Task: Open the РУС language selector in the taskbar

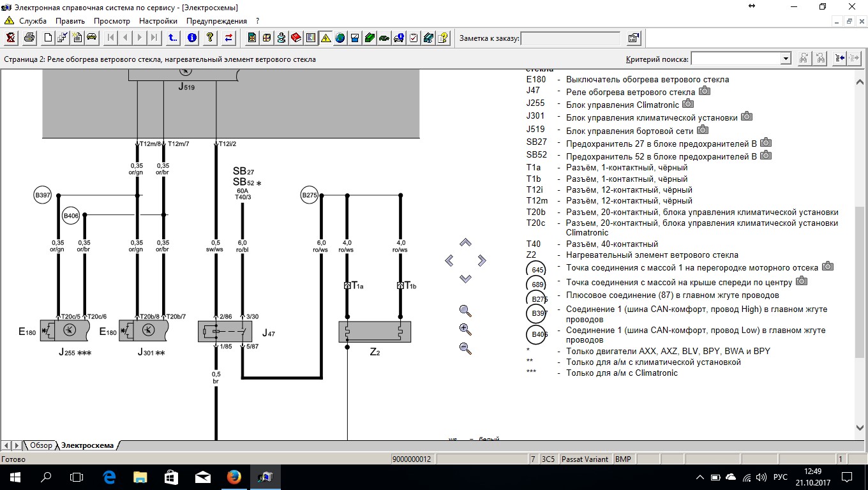Action: tap(780, 477)
